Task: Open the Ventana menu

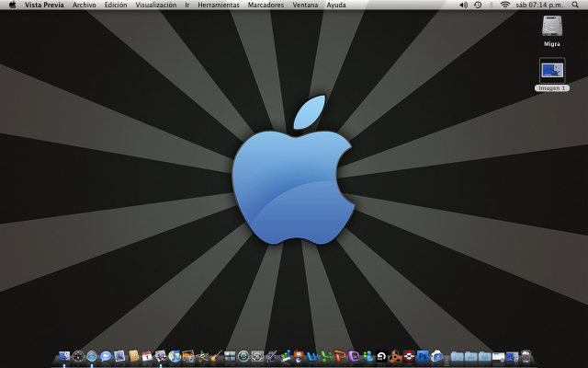Action: 305,5
